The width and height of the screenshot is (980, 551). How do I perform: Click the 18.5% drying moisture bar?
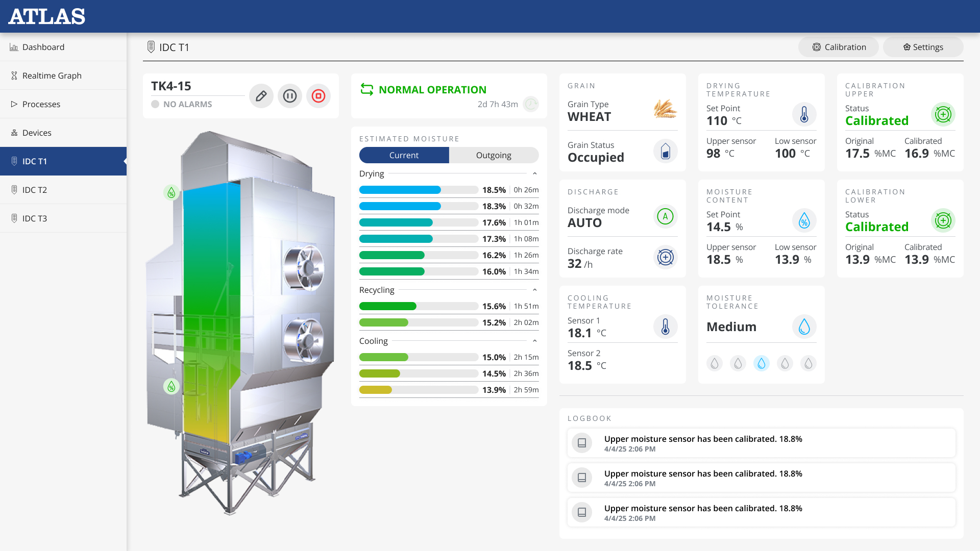click(419, 190)
